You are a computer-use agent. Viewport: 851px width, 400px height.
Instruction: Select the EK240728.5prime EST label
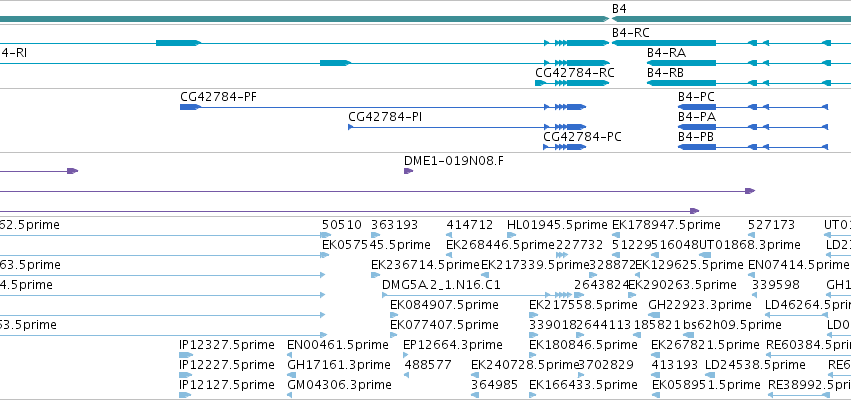(x=525, y=365)
